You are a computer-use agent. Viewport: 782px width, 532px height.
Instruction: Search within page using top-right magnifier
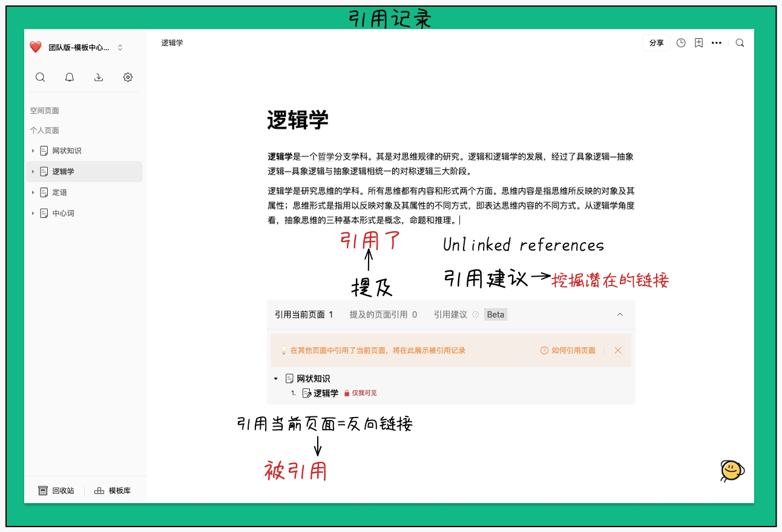click(739, 42)
